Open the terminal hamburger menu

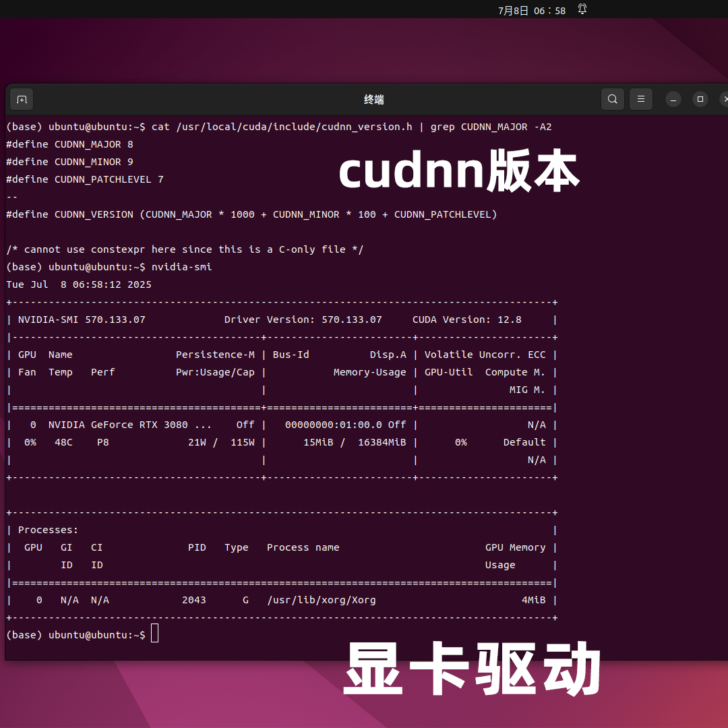click(641, 99)
